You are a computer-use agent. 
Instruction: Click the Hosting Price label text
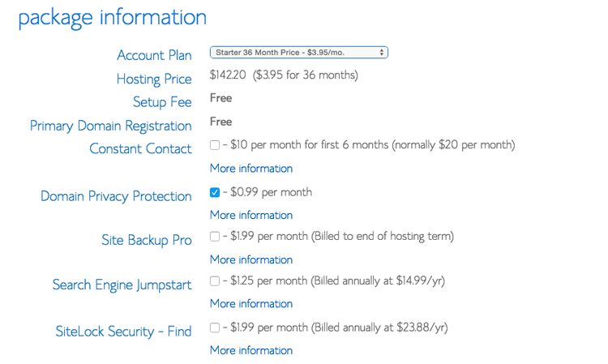coord(154,79)
